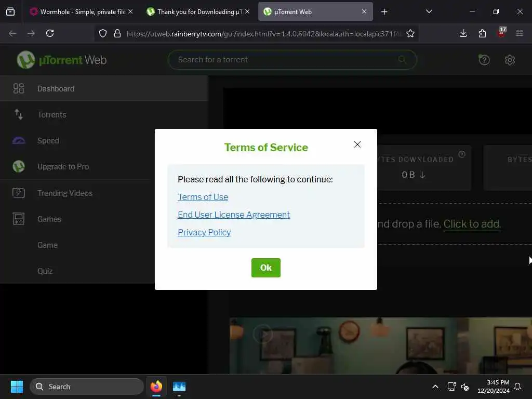This screenshot has width=532, height=399.
Task: Click the Bytes Downloaded info icon
Action: click(462, 154)
